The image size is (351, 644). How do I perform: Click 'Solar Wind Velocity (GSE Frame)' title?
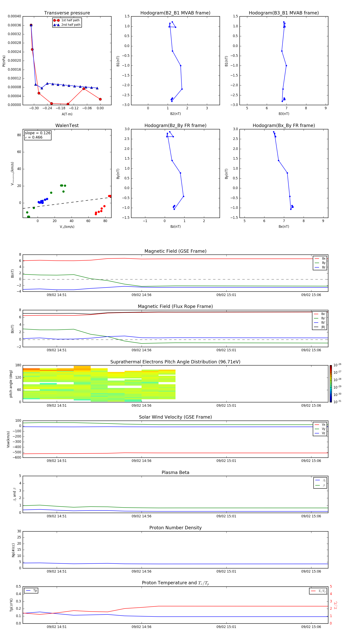(175, 417)
